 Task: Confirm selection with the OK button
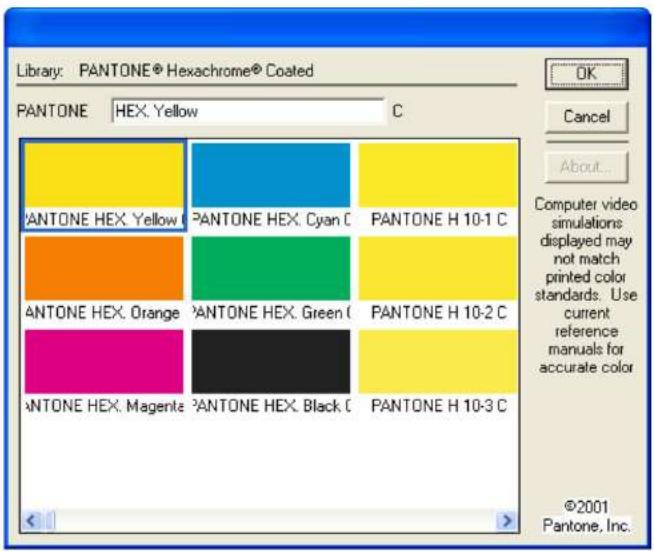[586, 74]
